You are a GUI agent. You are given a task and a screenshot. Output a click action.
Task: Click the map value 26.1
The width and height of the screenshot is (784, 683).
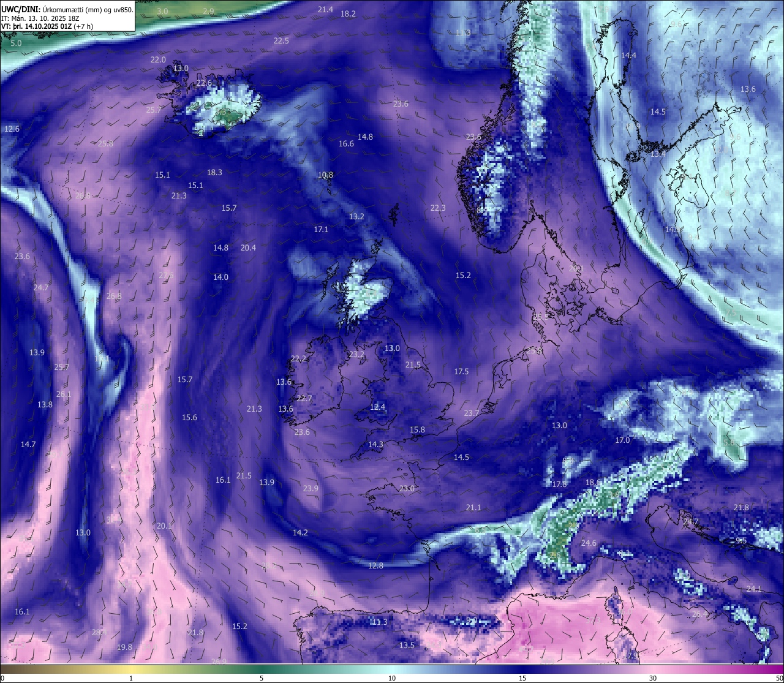pos(64,394)
